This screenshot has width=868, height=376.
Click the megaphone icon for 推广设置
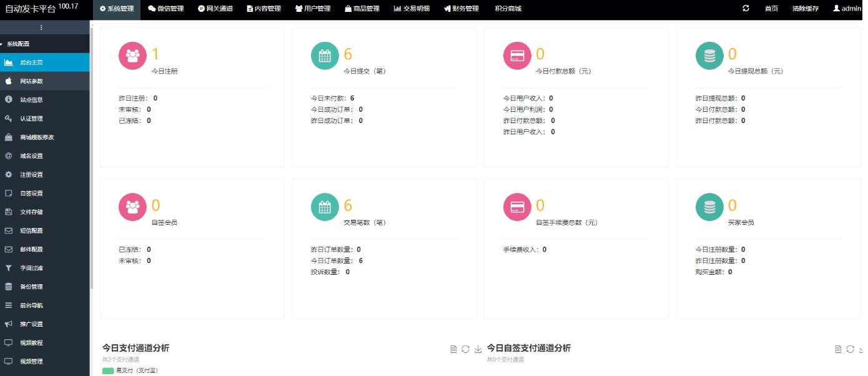[x=9, y=325]
